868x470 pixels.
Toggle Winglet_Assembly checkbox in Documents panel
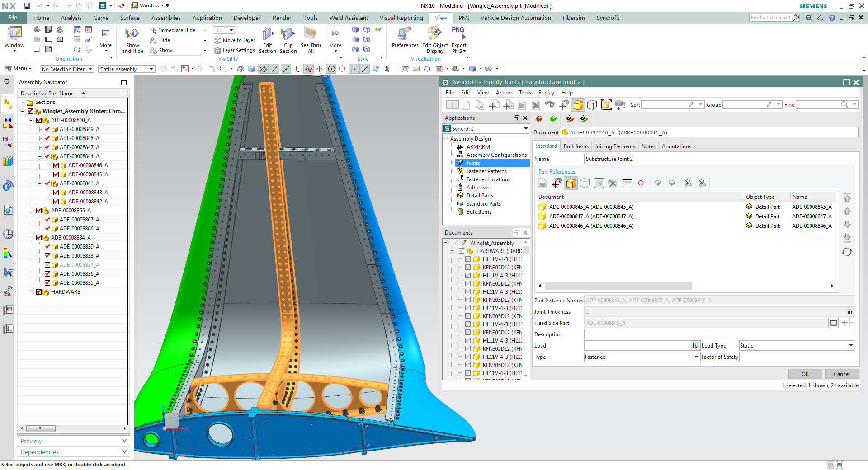coord(455,243)
